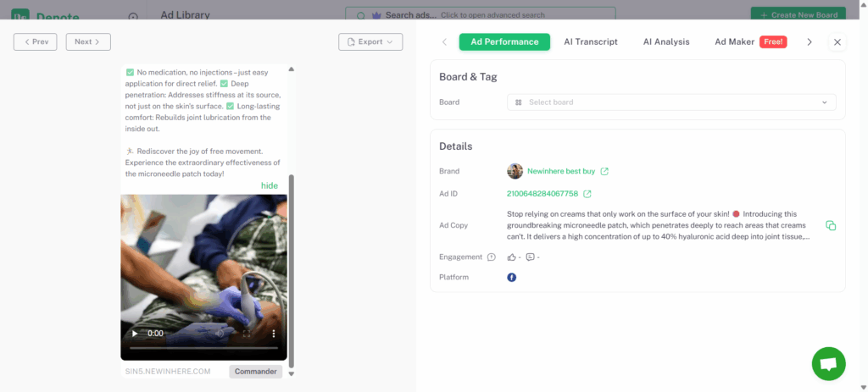Click the likes thumbs-up icon
This screenshot has width=868, height=392.
tap(511, 257)
